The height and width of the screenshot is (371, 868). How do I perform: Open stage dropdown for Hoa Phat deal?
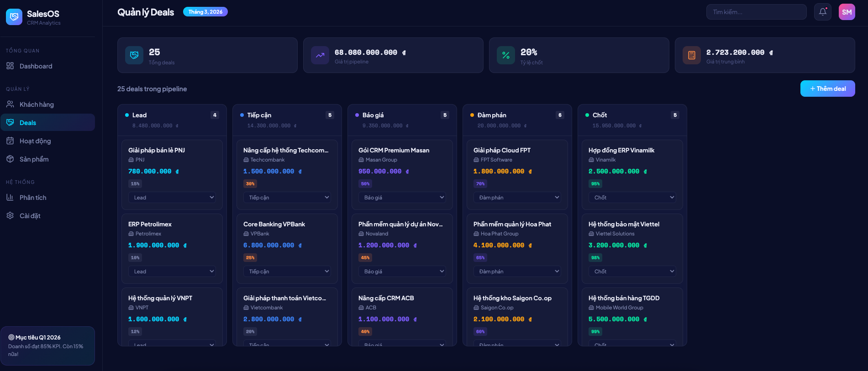click(517, 272)
